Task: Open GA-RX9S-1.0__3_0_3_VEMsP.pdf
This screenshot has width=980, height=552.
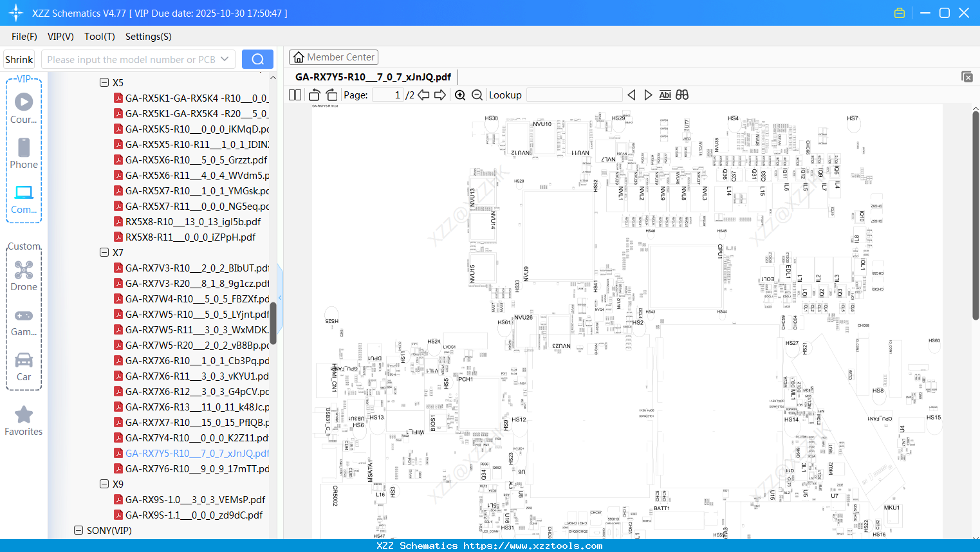Action: point(190,499)
